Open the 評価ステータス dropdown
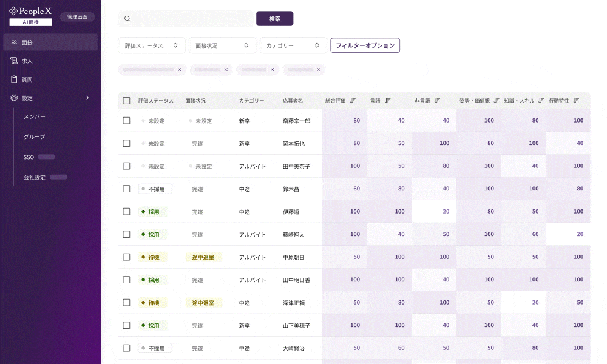 pos(151,45)
